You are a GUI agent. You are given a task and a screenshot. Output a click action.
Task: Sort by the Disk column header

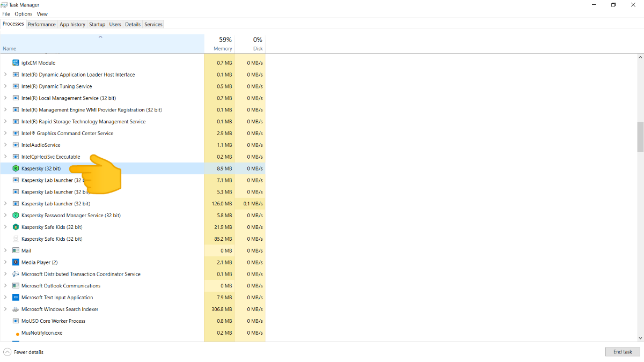click(250, 44)
